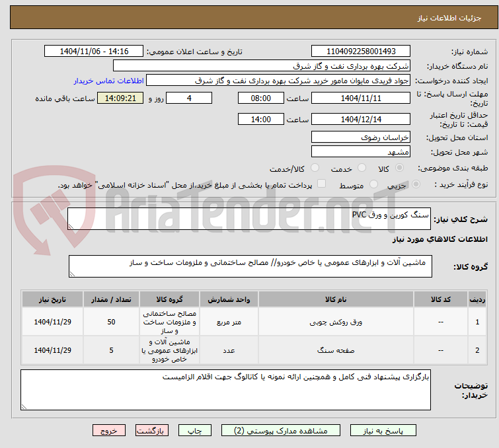Select the کالا radio button
The width and height of the screenshot is (499, 448).
coord(399,167)
